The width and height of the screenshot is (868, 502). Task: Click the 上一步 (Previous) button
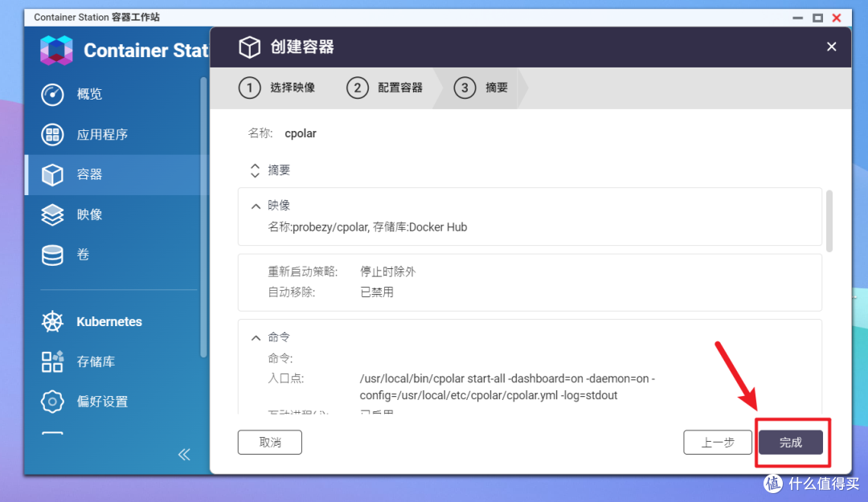click(718, 442)
